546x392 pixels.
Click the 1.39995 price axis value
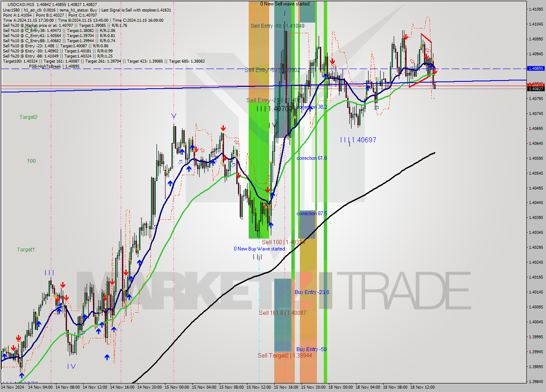(x=536, y=337)
